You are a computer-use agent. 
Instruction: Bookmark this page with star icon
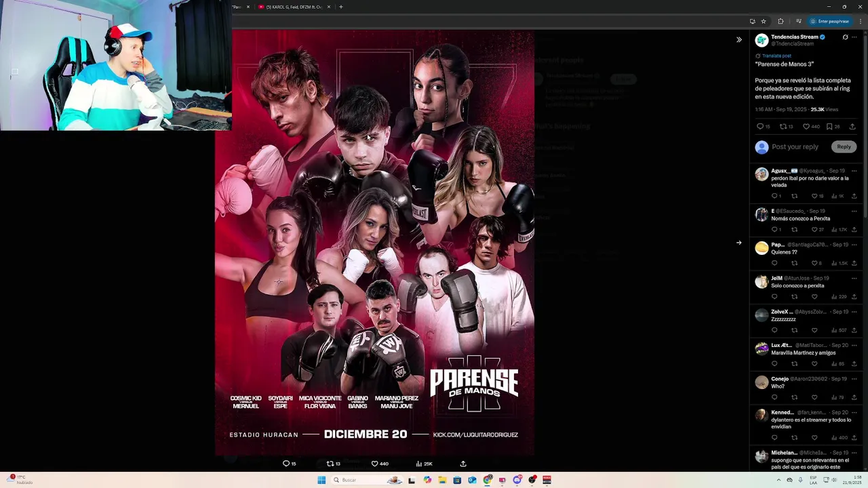point(764,21)
